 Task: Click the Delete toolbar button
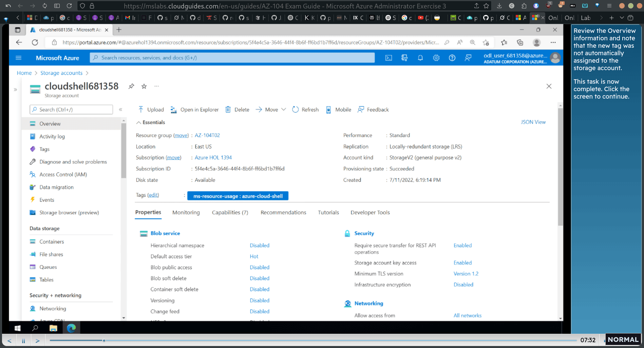point(237,109)
